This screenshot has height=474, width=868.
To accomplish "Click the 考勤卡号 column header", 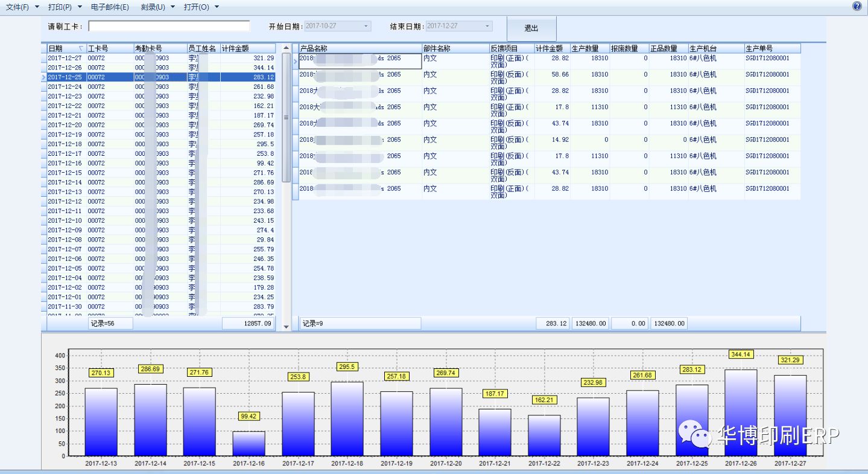I will coord(160,48).
